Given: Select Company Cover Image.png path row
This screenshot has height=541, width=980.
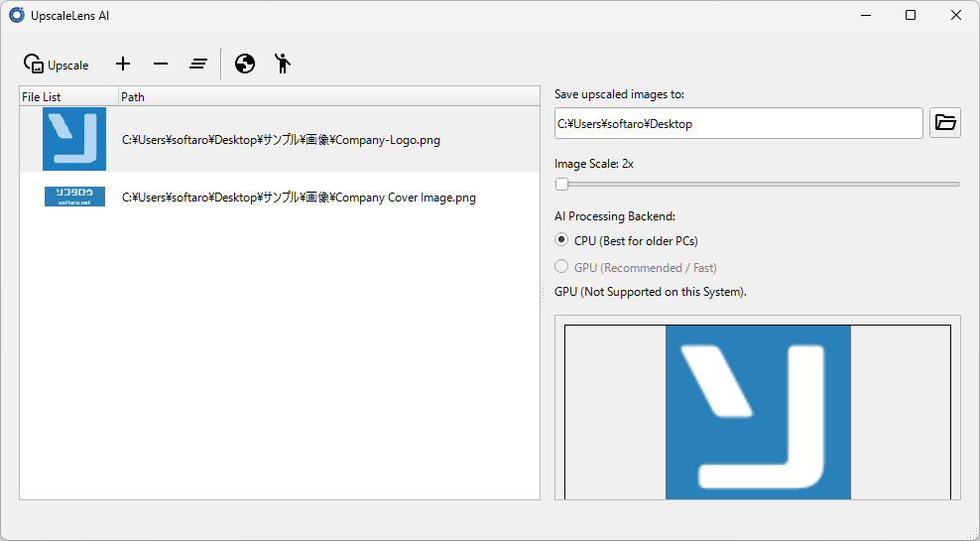Looking at the screenshot, I should (299, 198).
